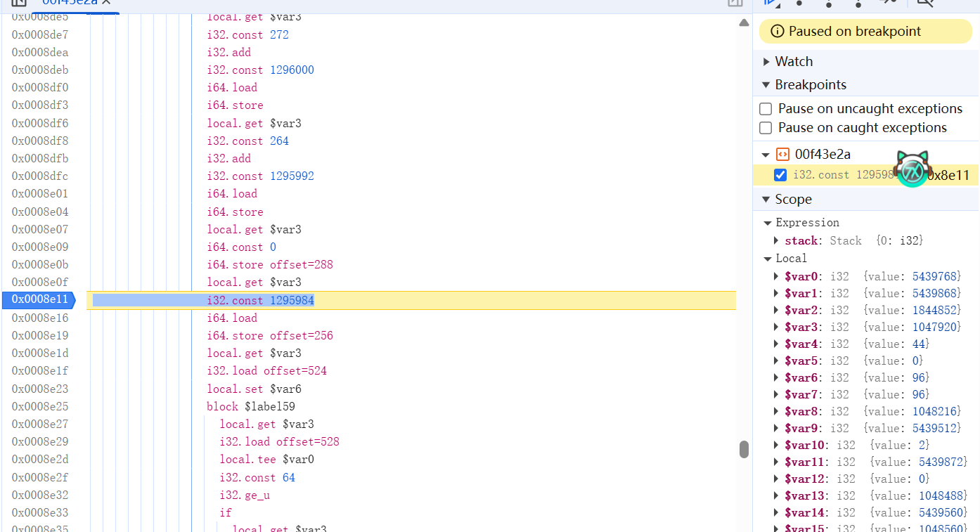Expand the Watch section
The height and width of the screenshot is (532, 980).
[766, 62]
